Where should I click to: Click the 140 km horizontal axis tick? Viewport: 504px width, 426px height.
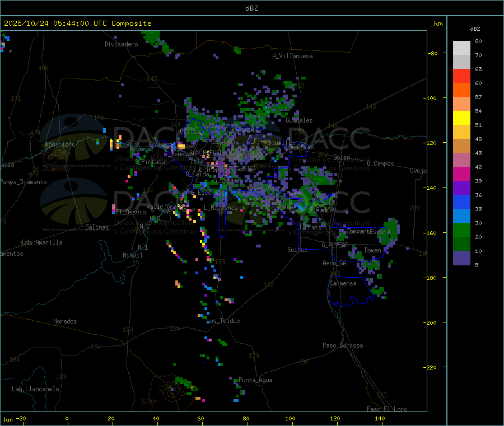(380, 418)
